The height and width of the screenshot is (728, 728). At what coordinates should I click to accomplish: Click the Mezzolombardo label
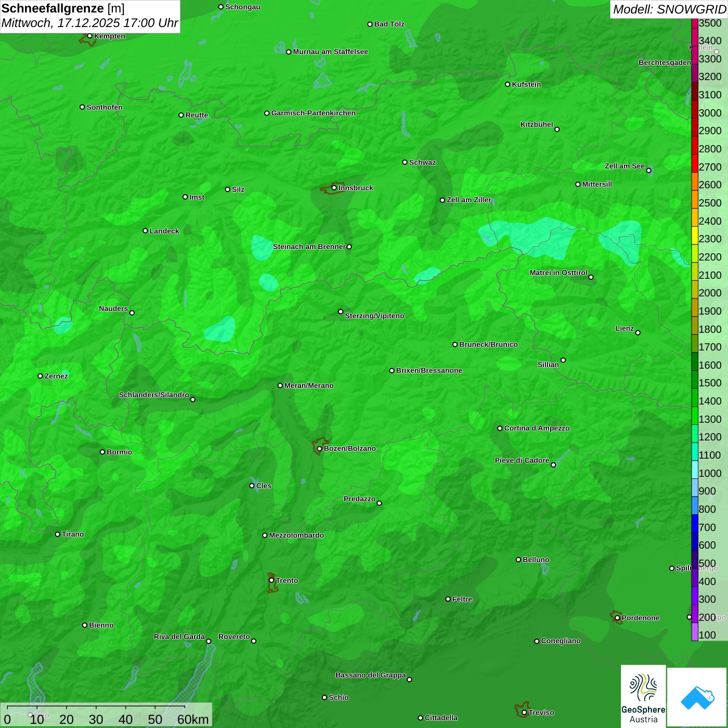click(x=296, y=535)
